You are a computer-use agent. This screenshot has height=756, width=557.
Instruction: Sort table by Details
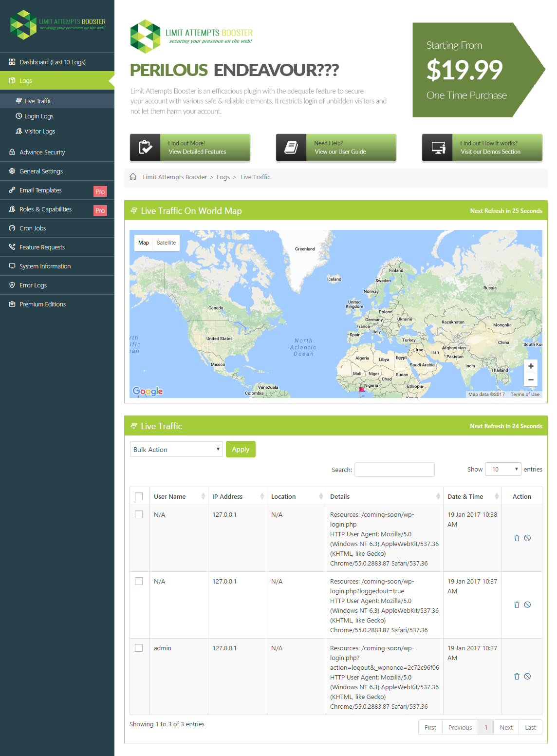(x=385, y=496)
